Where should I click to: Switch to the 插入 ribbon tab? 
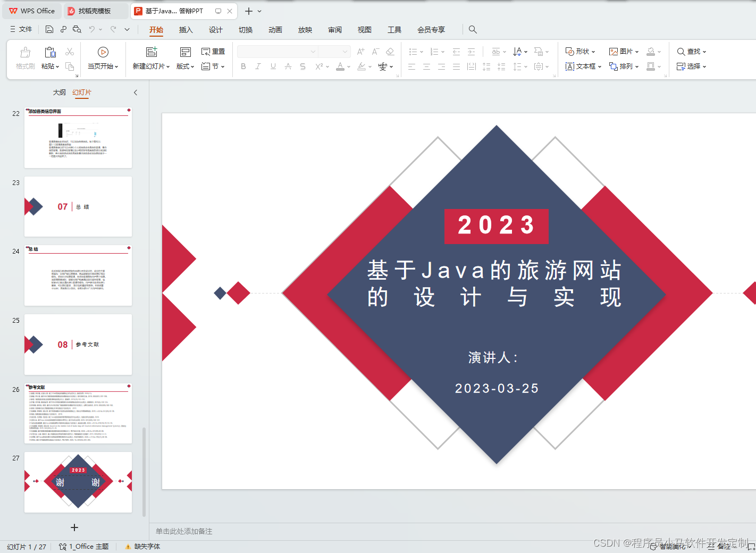tap(186, 30)
